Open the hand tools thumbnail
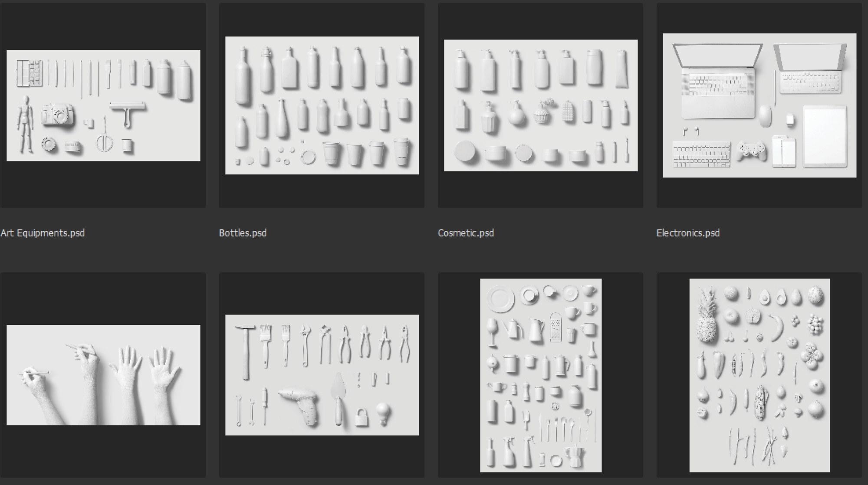Viewport: 868px width, 485px height. click(x=322, y=375)
